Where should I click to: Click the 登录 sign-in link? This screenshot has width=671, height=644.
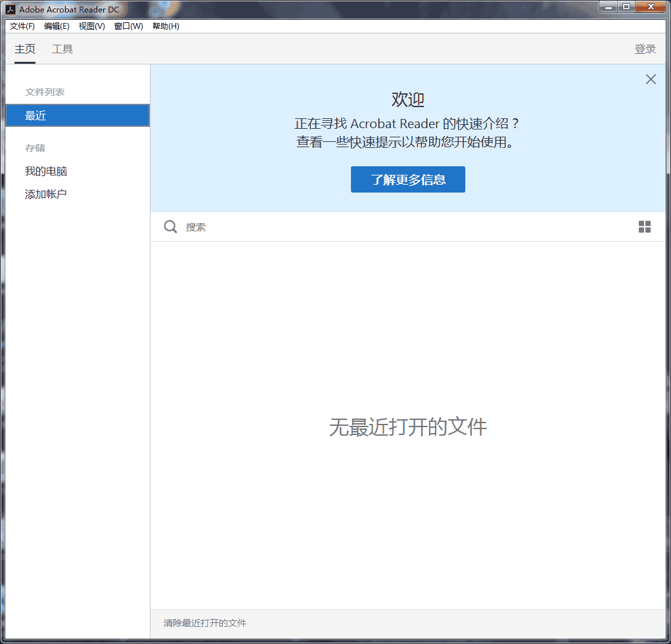645,49
